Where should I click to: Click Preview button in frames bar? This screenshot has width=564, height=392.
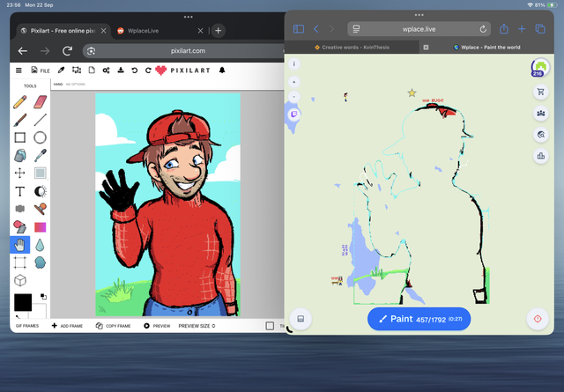[157, 326]
